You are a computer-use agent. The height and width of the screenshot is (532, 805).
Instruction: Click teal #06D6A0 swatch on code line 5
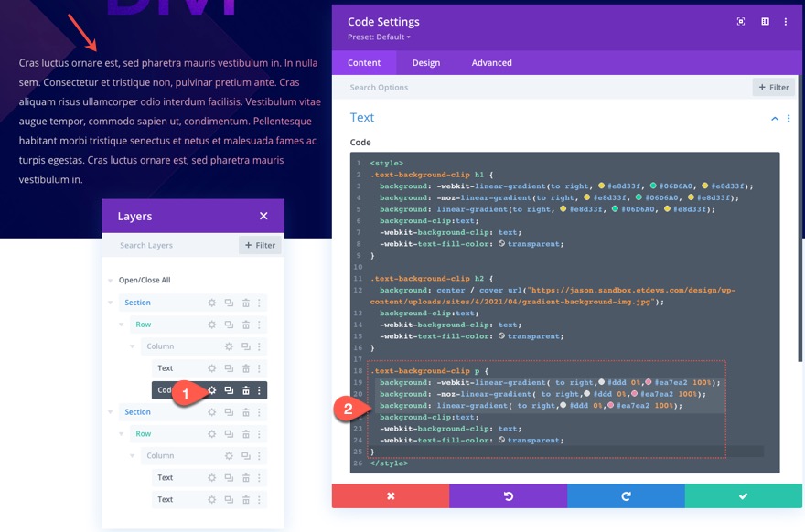click(615, 208)
